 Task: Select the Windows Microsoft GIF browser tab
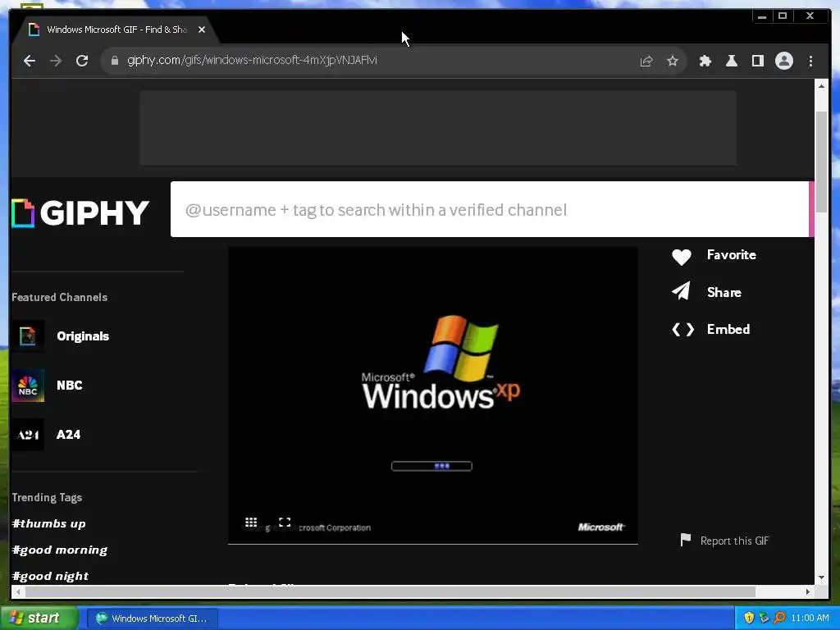point(116,30)
